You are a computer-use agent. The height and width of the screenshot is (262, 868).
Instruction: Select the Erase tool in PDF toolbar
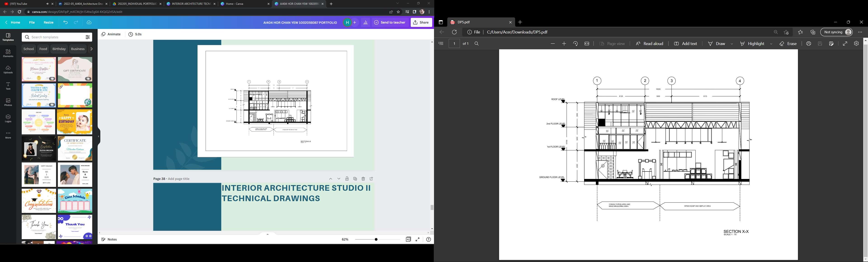coord(788,43)
